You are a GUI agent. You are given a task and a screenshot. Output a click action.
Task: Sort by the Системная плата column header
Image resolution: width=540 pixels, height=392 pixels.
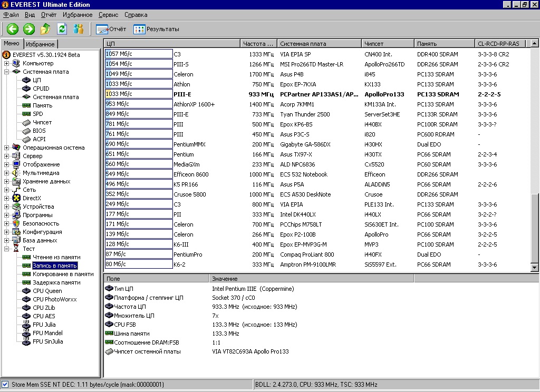coord(319,44)
